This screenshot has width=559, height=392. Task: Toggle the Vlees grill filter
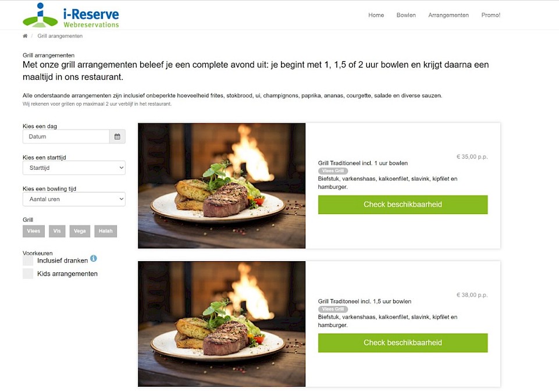(x=34, y=231)
